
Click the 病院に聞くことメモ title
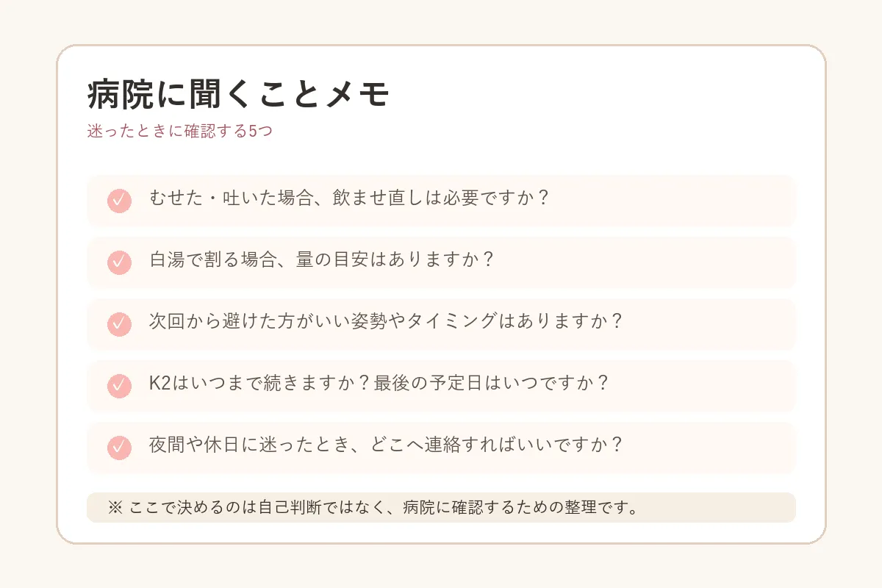pyautogui.click(x=237, y=94)
